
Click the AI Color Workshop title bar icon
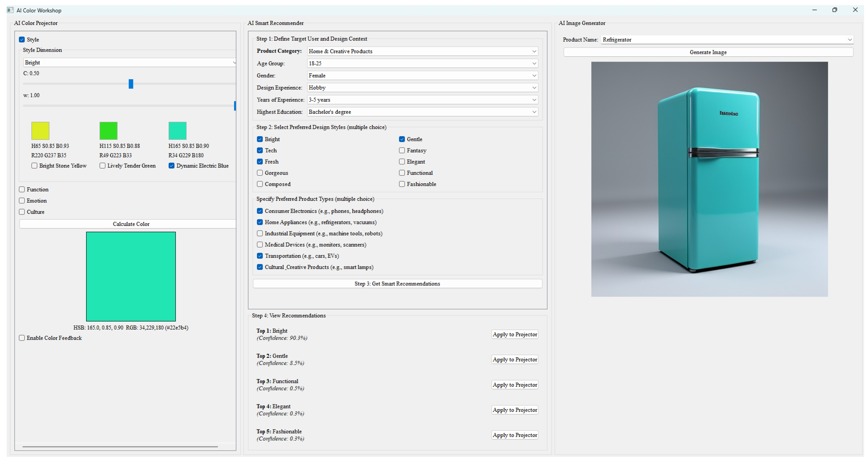click(10, 10)
